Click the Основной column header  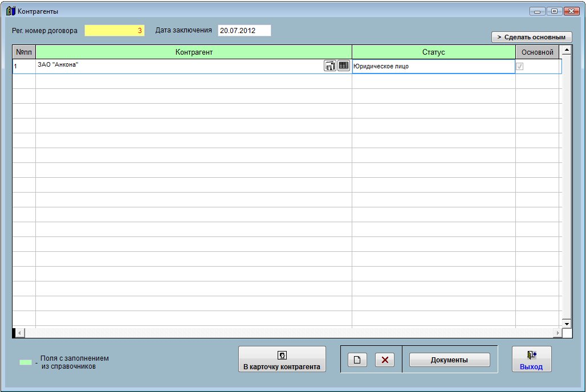pos(538,52)
